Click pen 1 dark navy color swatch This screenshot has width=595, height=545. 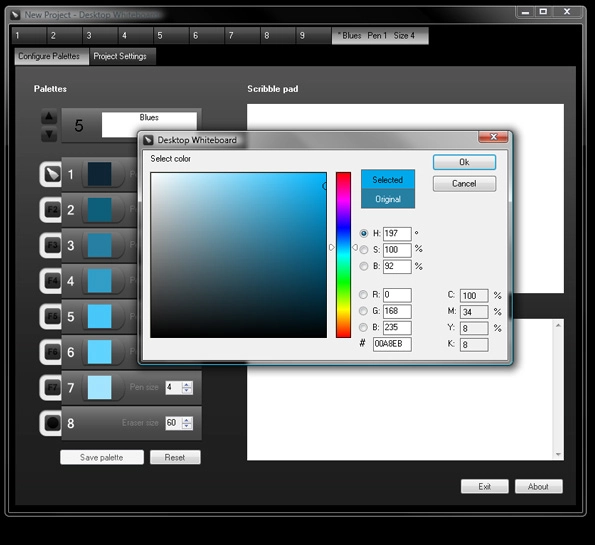tap(99, 174)
